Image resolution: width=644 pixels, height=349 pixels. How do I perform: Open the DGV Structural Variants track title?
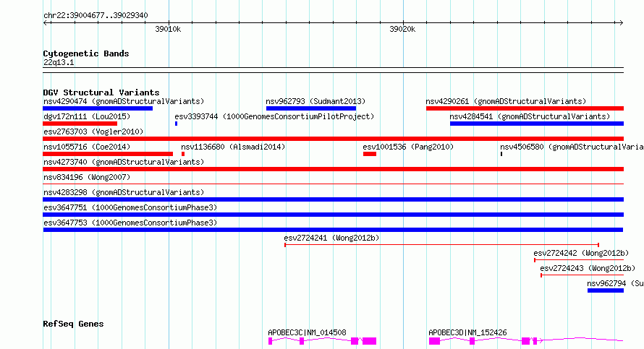(101, 92)
